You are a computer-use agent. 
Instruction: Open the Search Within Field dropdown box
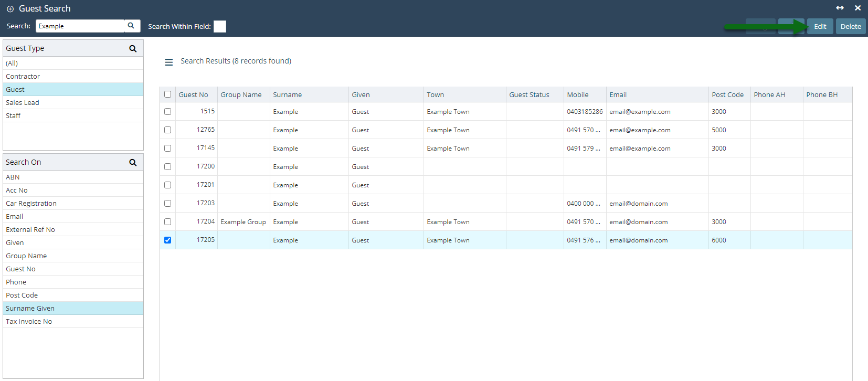point(220,26)
